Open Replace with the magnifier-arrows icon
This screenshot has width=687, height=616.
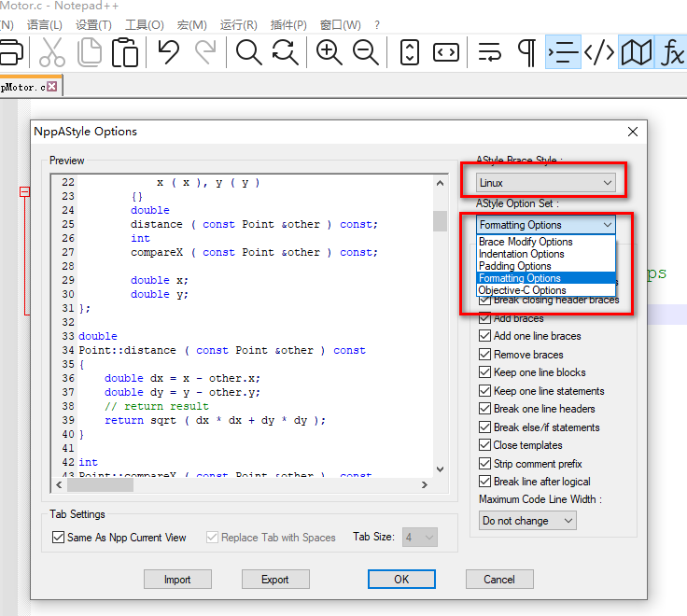tap(286, 52)
